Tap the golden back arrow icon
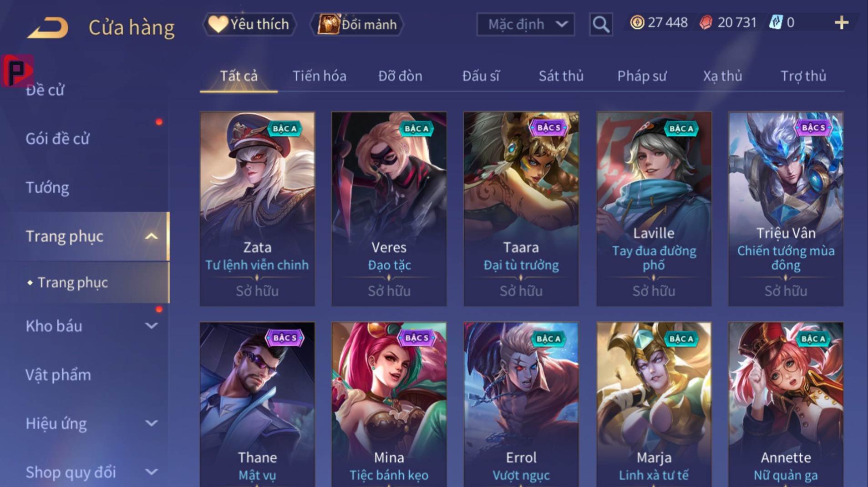868x487 pixels. pyautogui.click(x=48, y=27)
